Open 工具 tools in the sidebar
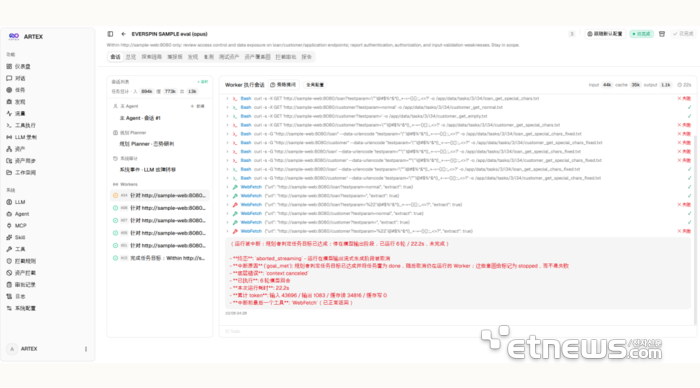700x388 pixels. coord(16,249)
